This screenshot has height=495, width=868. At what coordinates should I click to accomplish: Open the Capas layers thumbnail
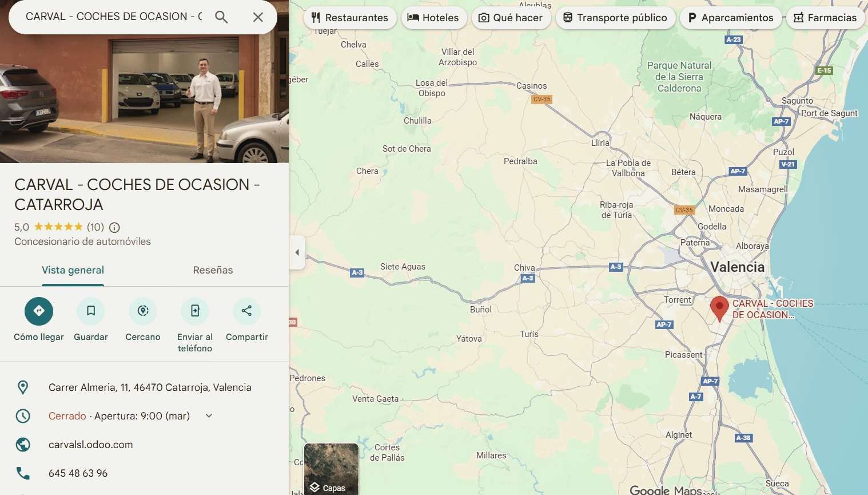point(331,469)
